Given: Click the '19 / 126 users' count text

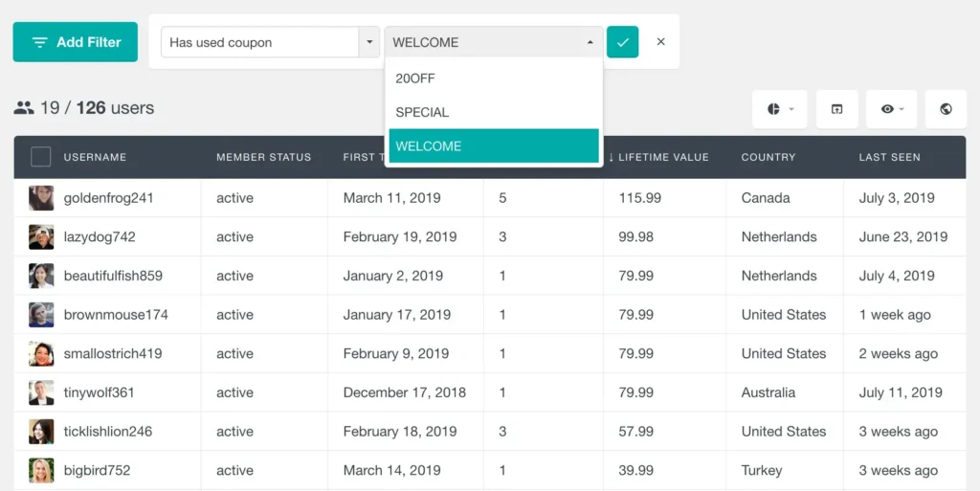Looking at the screenshot, I should 97,108.
